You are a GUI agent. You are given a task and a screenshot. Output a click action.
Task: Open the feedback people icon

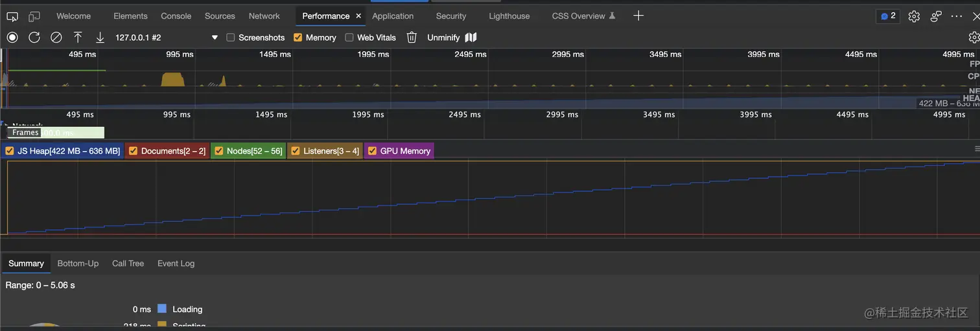[936, 16]
